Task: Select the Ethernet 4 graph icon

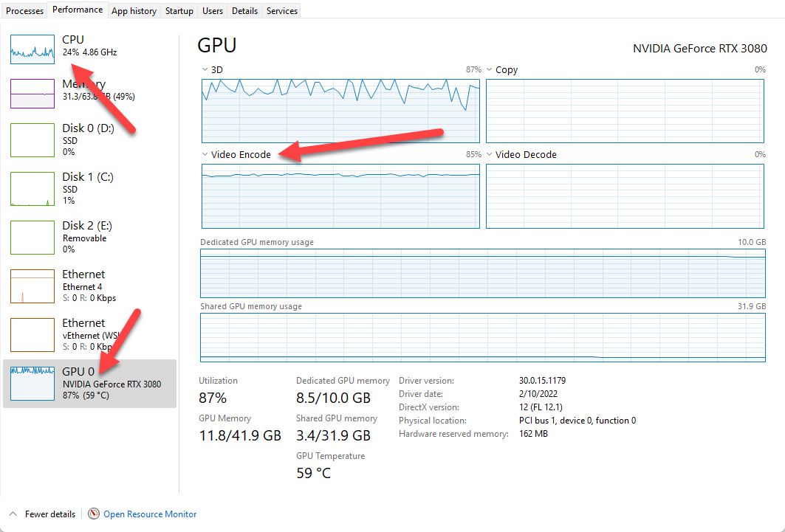Action: [x=32, y=286]
